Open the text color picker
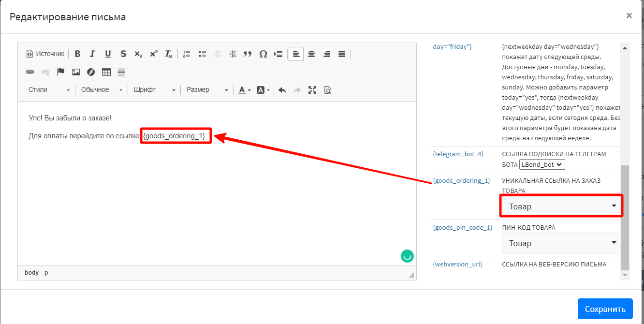Viewport: 644px width, 324px height. tap(244, 90)
